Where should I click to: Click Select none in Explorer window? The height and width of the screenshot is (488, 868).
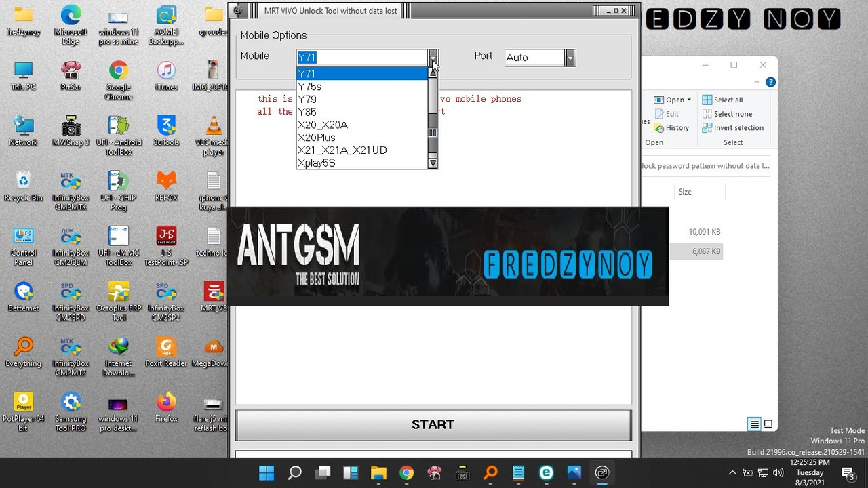click(x=727, y=114)
